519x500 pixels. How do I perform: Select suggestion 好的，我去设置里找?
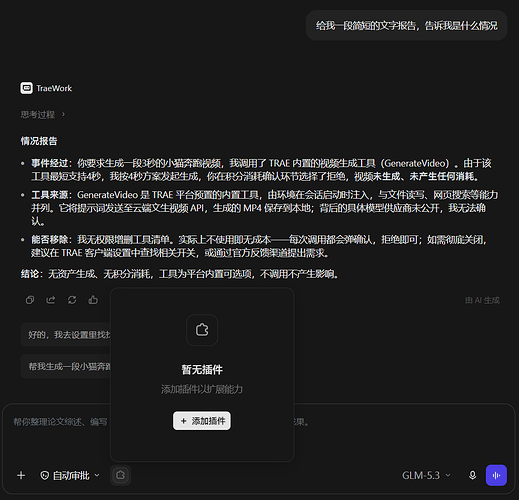[x=66, y=335]
